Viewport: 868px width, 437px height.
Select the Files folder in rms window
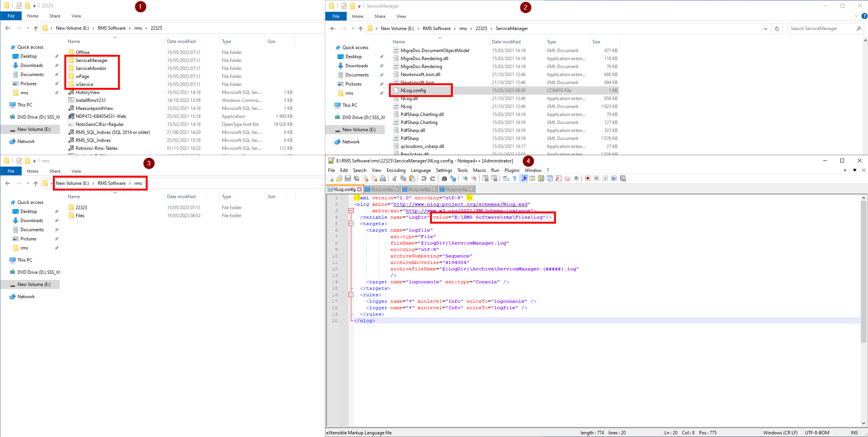click(80, 216)
